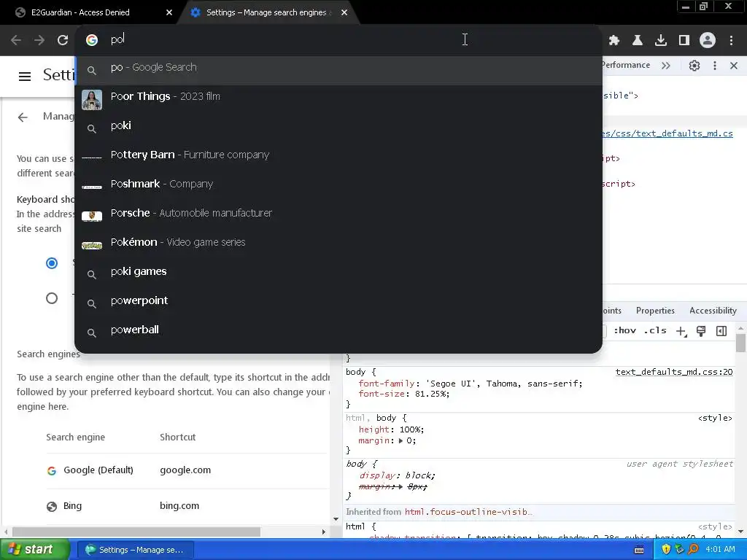This screenshot has height=560, width=747.
Task: Select the checked keyboard shortcut radio button
Action: point(52,262)
